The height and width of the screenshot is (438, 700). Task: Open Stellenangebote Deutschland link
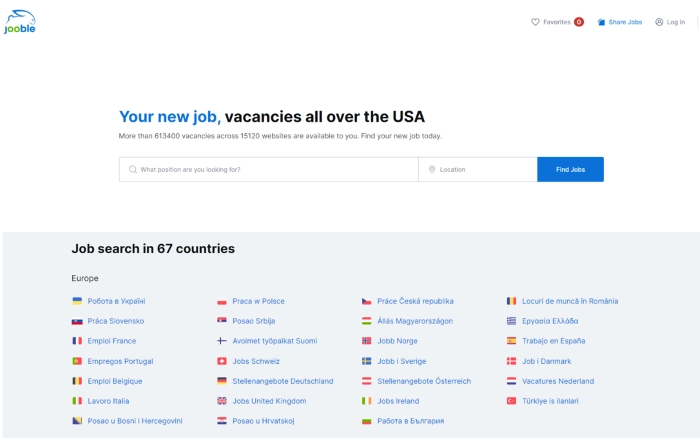click(282, 381)
